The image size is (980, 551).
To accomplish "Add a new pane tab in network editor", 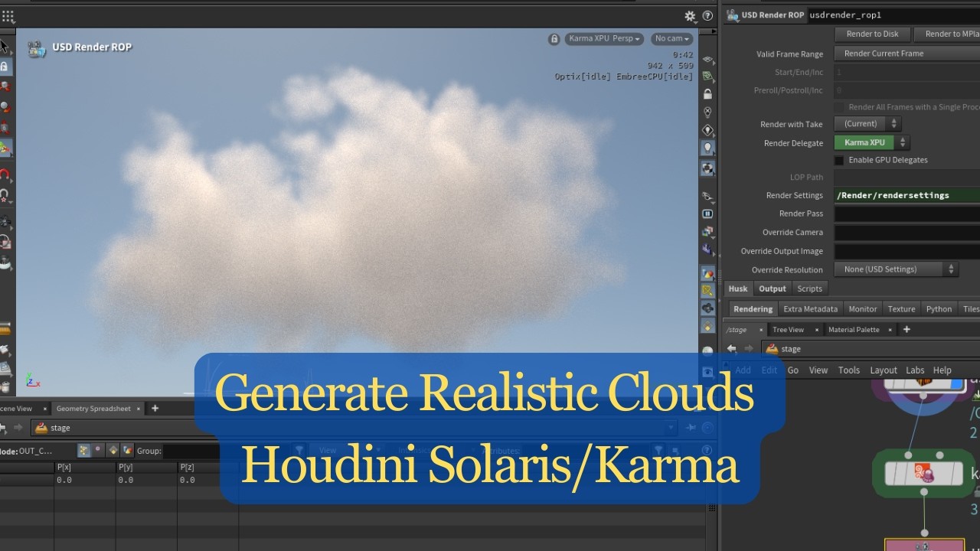I will click(907, 330).
